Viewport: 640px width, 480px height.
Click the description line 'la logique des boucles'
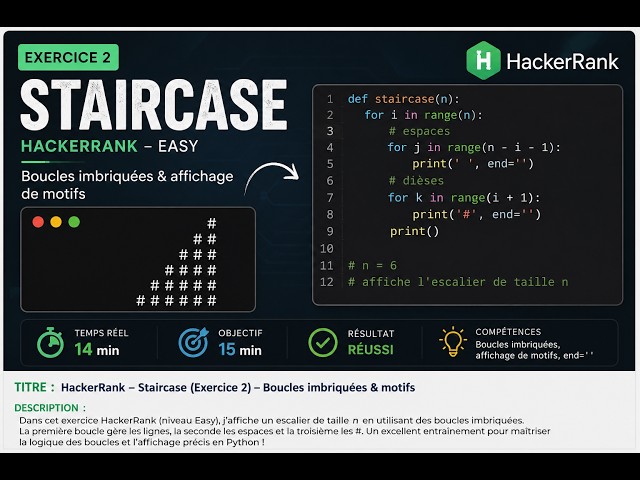[142, 442]
